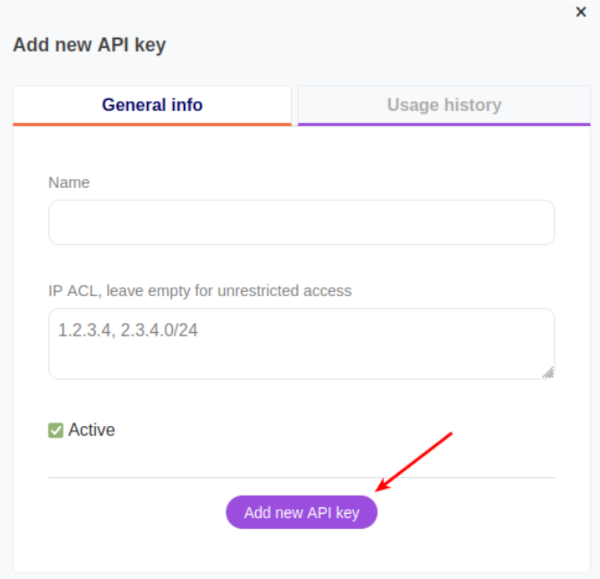The height and width of the screenshot is (579, 600).
Task: Click the red arrow annotation
Action: 415,461
